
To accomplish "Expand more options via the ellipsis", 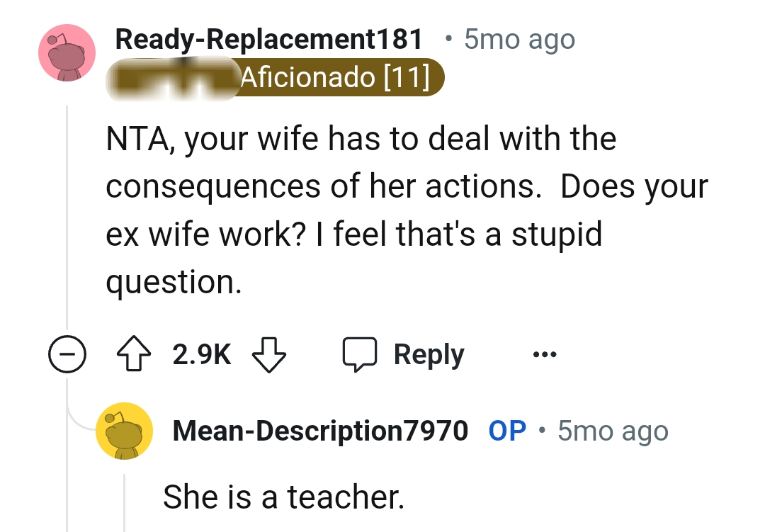I will tap(544, 354).
